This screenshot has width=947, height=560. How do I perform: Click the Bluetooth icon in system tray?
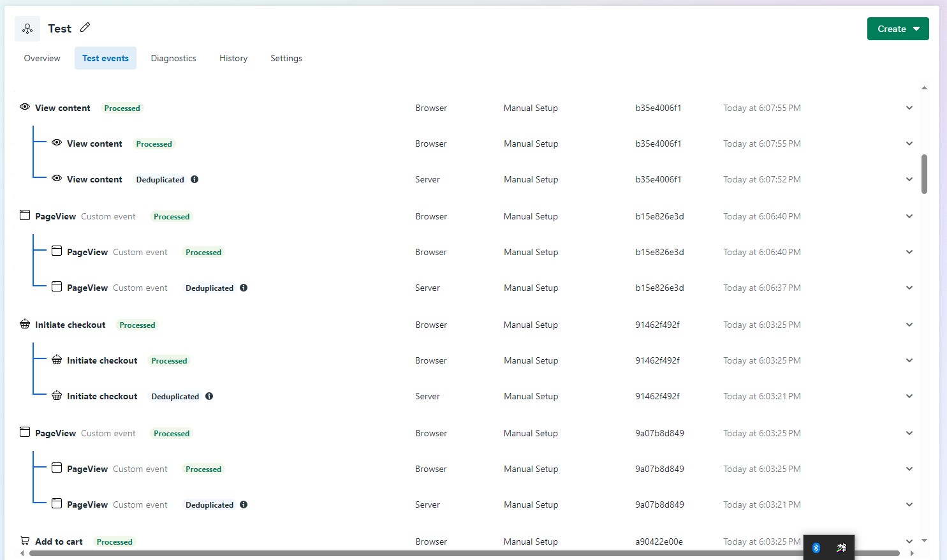pos(816,548)
